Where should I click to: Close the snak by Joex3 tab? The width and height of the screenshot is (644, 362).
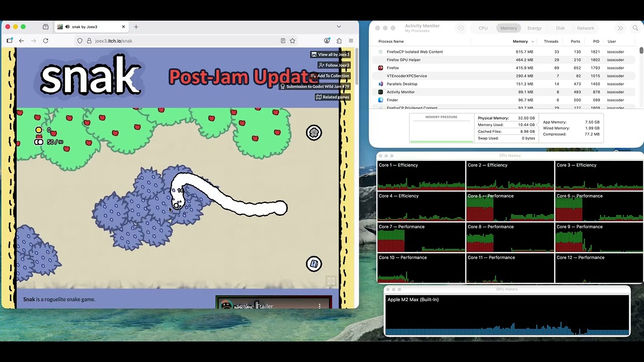coord(123,27)
